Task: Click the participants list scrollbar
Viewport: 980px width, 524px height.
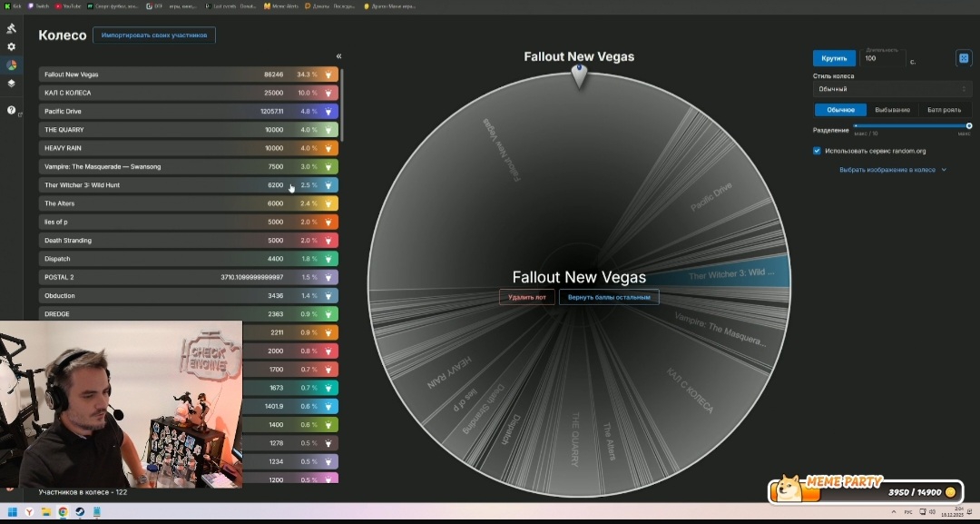Action: pyautogui.click(x=342, y=105)
